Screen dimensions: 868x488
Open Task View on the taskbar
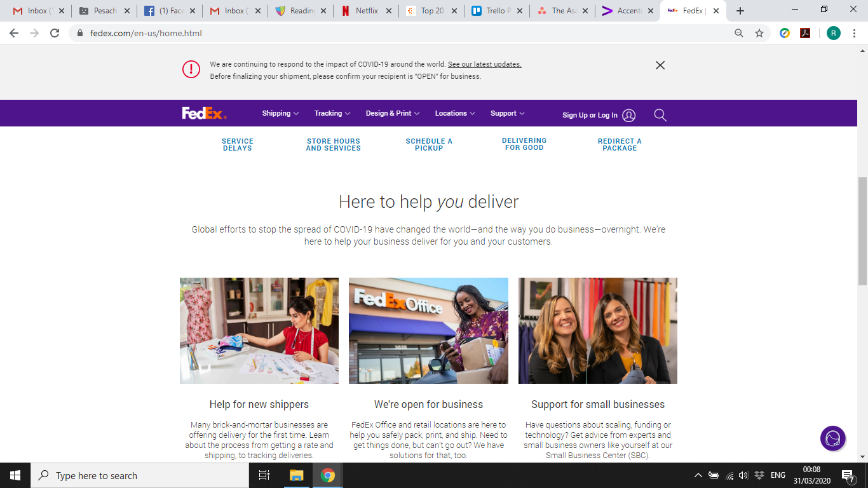[264, 475]
